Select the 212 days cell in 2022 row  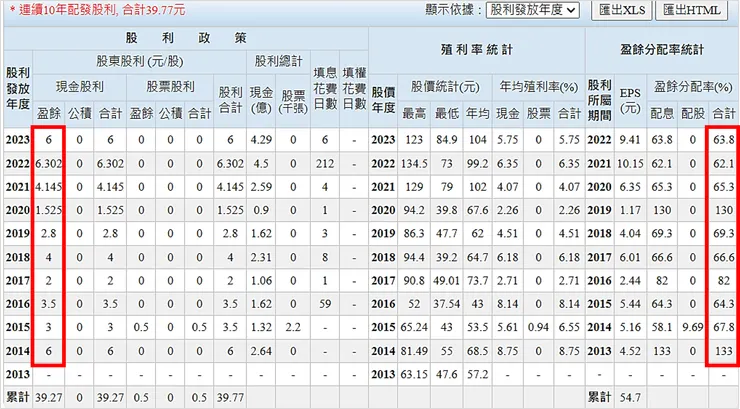click(325, 164)
